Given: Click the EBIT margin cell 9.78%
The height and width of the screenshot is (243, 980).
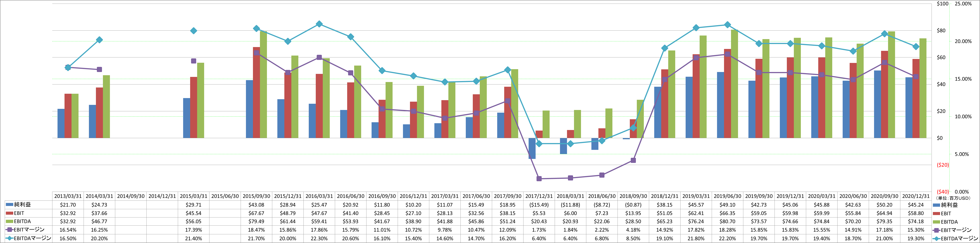Looking at the screenshot, I should (445, 230).
